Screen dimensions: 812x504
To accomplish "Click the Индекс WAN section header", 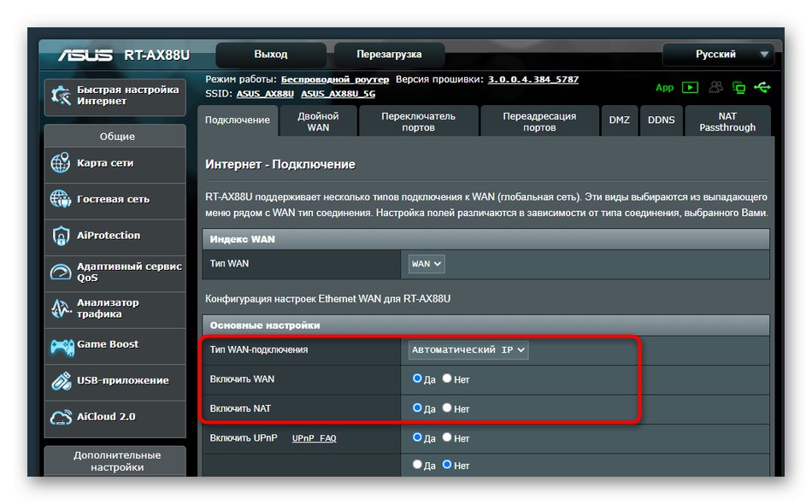I will (485, 239).
